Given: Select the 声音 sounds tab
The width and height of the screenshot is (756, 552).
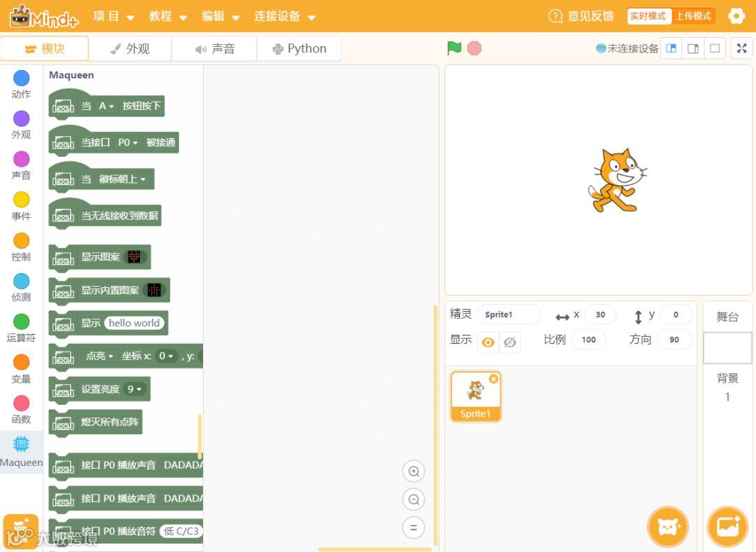Looking at the screenshot, I should pos(215,49).
